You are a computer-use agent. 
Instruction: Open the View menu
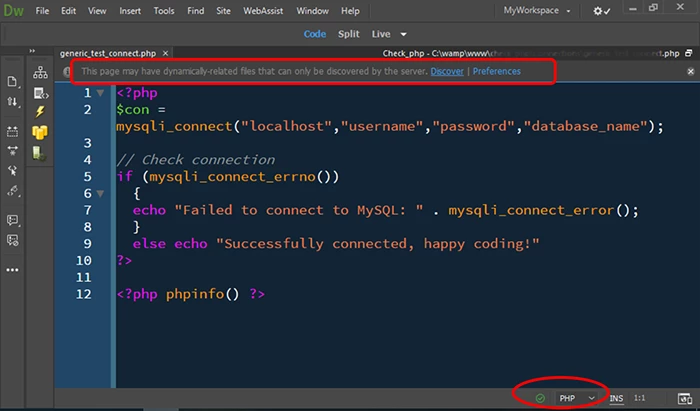[x=97, y=11]
